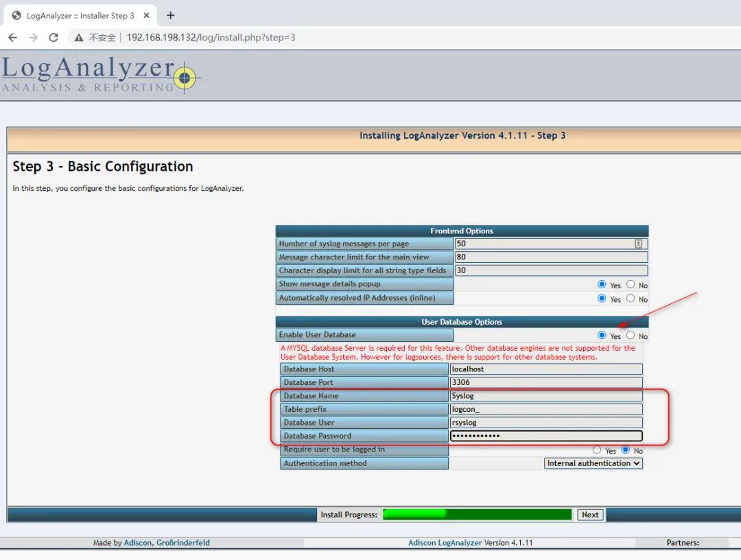
Task: Click the browser back arrow
Action: (12, 38)
